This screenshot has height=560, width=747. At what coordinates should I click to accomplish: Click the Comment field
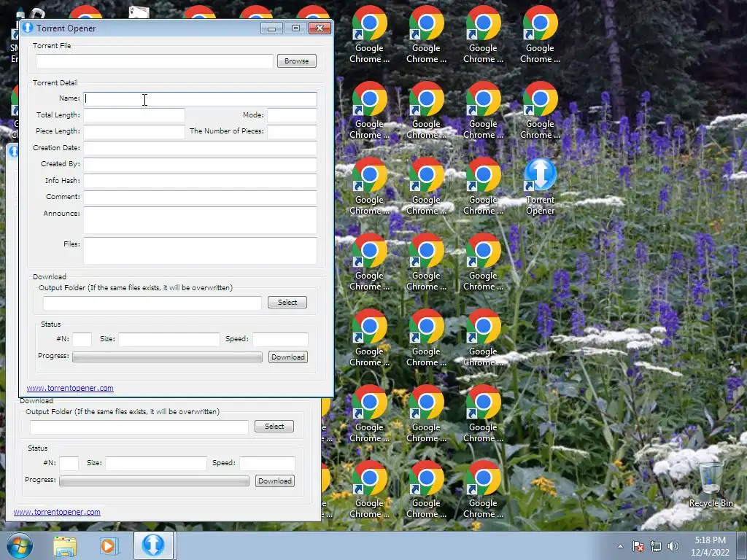coord(200,197)
